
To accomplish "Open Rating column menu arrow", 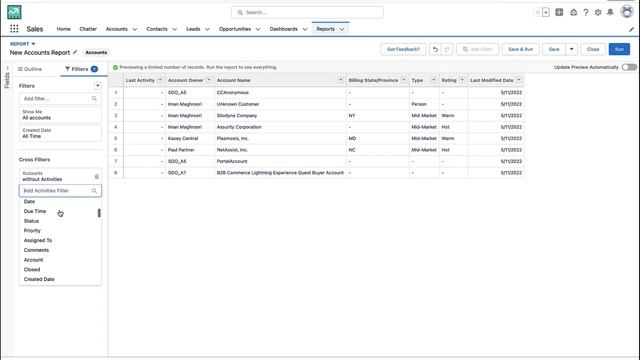I will pos(462,80).
